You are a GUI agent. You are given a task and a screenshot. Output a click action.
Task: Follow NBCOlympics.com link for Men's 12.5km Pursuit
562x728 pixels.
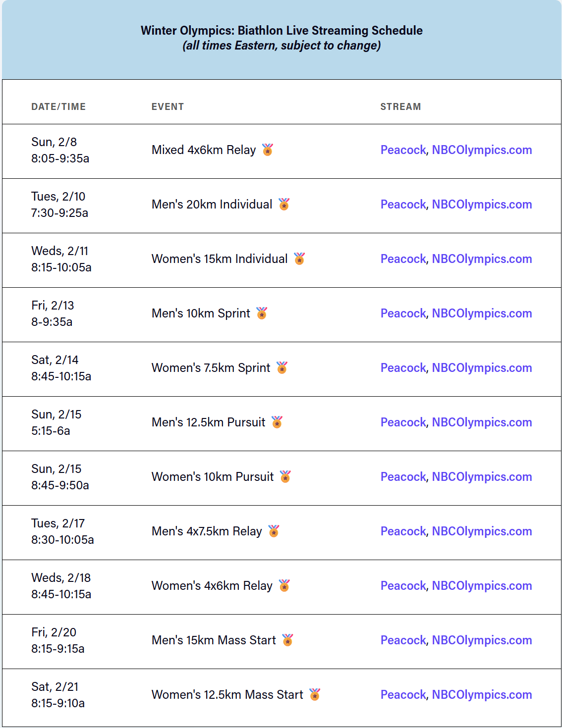tap(482, 422)
